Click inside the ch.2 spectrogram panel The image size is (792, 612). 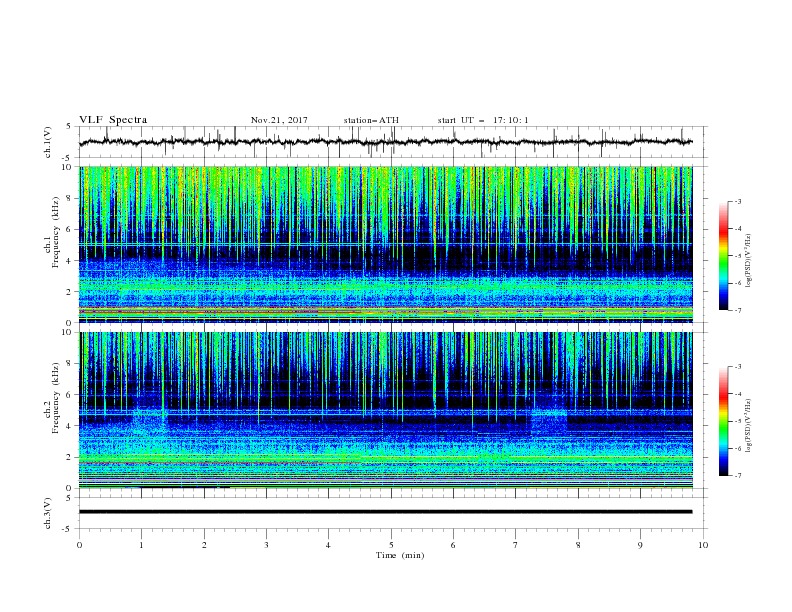point(386,410)
